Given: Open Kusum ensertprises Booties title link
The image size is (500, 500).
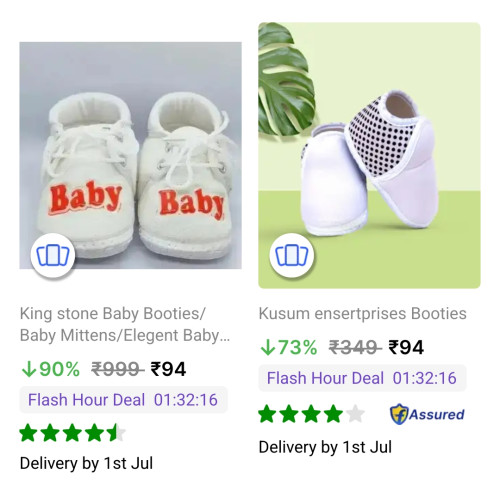Looking at the screenshot, I should 363,314.
